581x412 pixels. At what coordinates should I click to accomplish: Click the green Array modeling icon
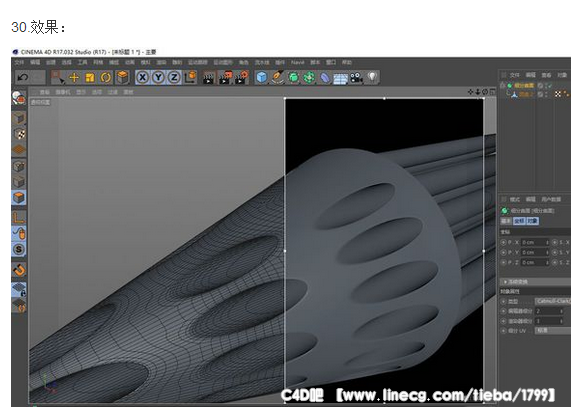[x=309, y=77]
